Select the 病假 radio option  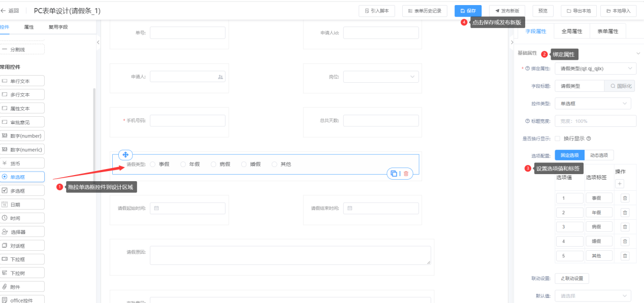click(213, 164)
